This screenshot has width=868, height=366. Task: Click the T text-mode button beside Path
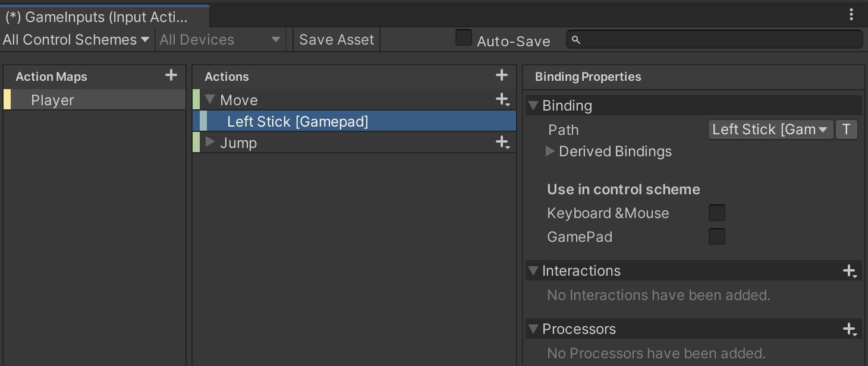847,130
